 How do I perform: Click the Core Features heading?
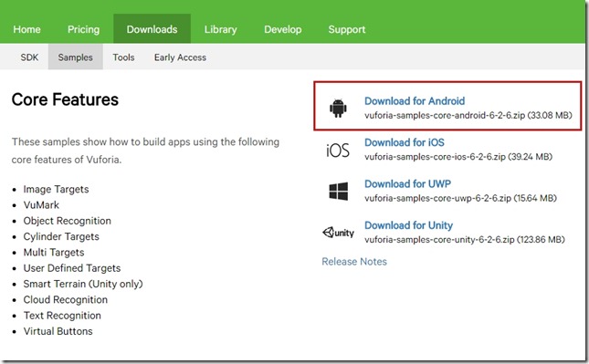65,99
